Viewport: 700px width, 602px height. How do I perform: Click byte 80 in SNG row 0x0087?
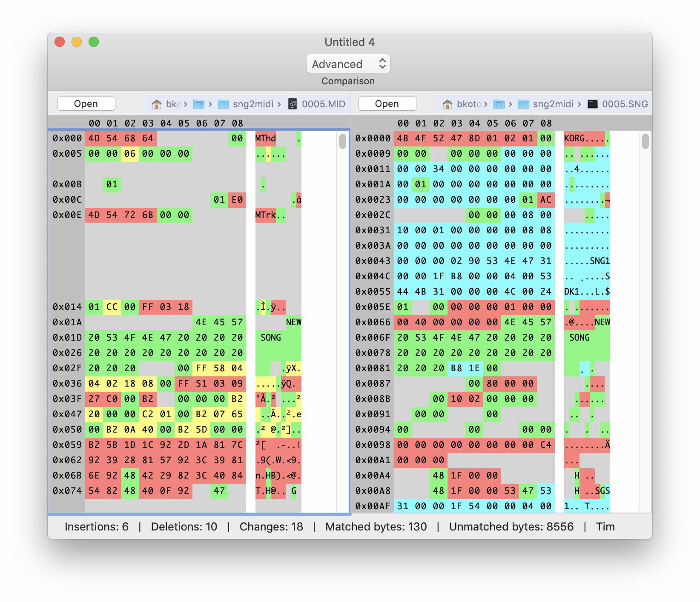click(x=492, y=384)
